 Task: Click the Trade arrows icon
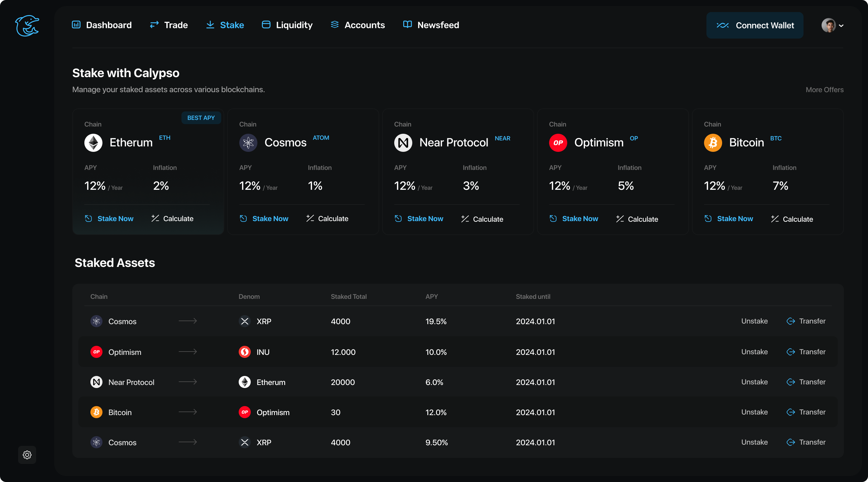(154, 25)
